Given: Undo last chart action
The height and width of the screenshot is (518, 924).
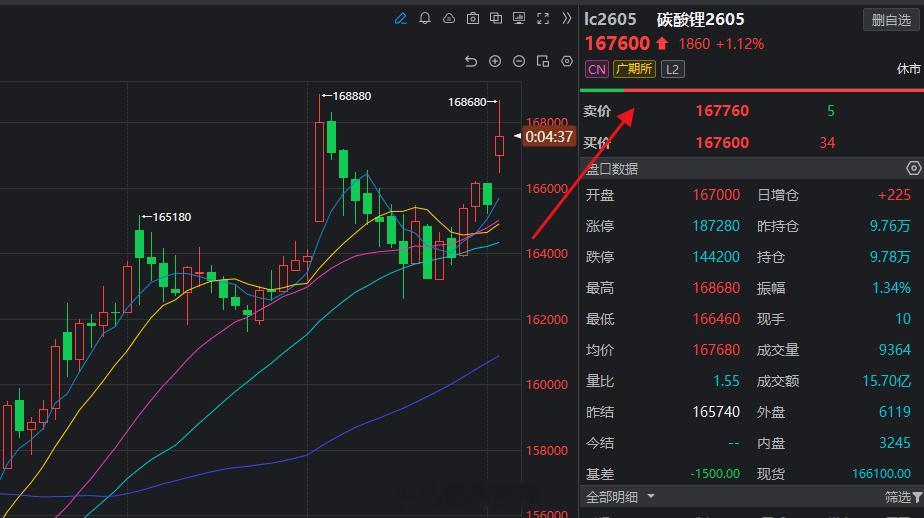Looking at the screenshot, I should (x=471, y=61).
